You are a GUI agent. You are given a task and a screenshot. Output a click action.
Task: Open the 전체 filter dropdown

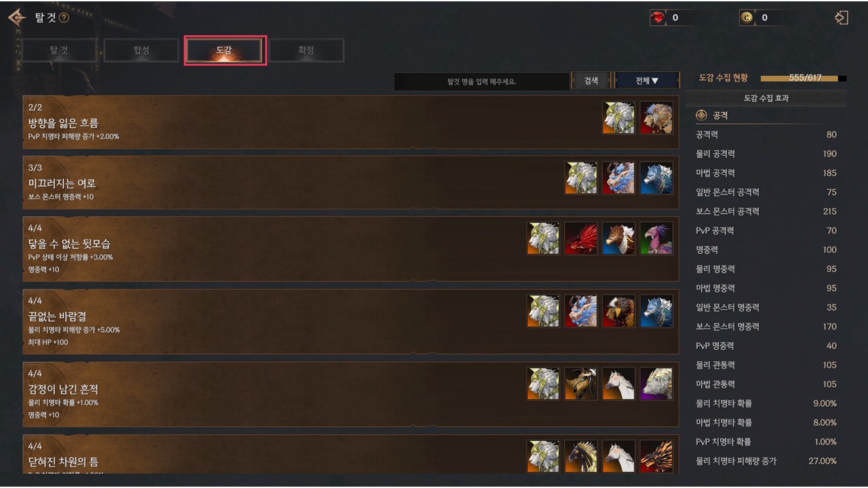[646, 81]
